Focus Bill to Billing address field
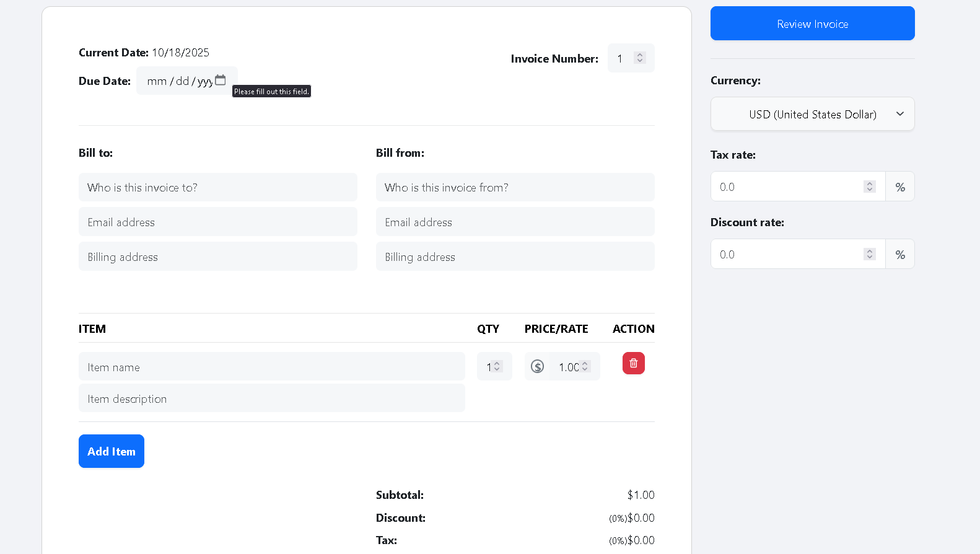The height and width of the screenshot is (554, 980). point(218,257)
